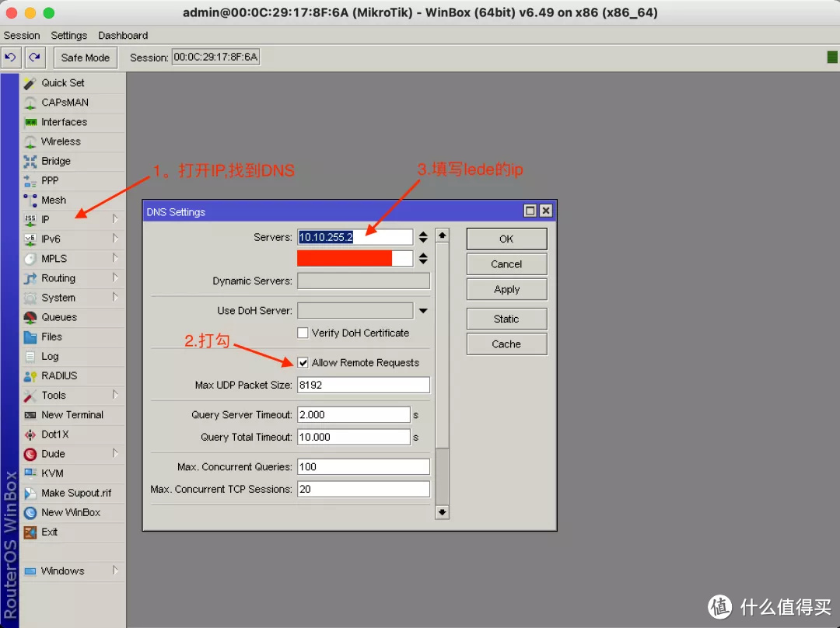
Task: Click the Queues icon
Action: pyautogui.click(x=30, y=317)
